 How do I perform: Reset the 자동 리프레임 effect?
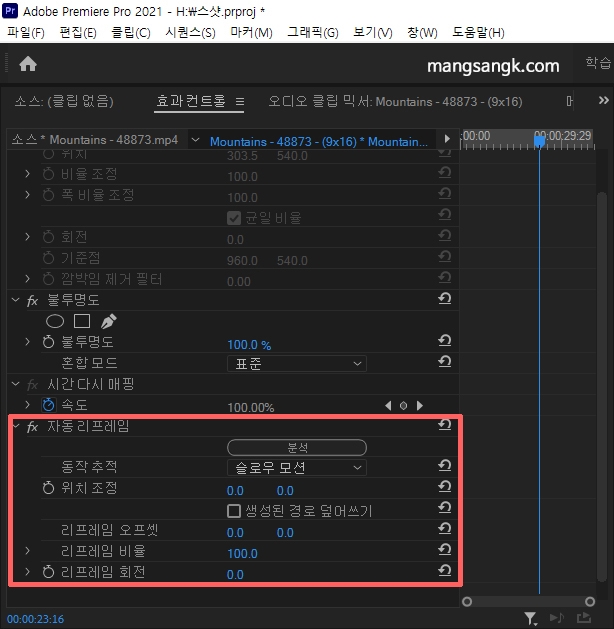[444, 424]
